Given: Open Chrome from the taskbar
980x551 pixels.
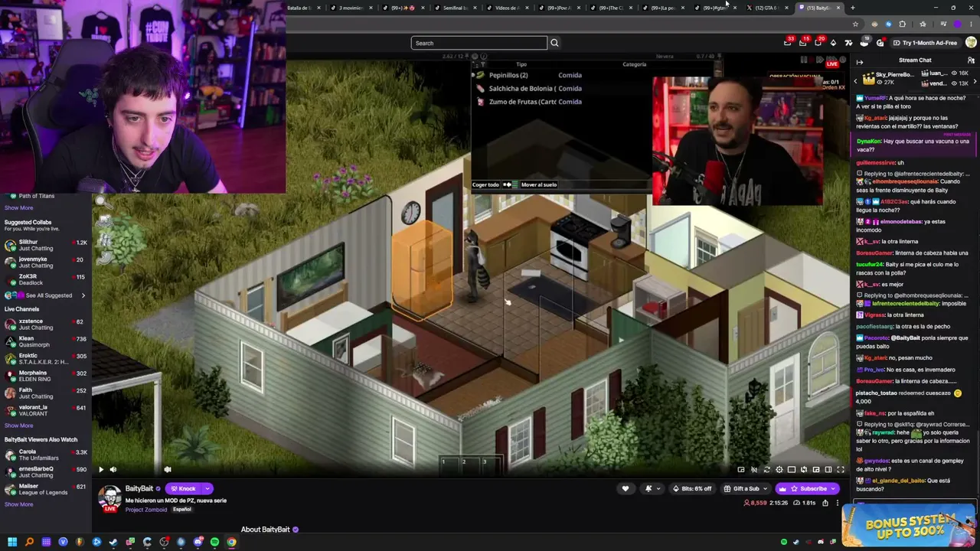Looking at the screenshot, I should (231, 543).
